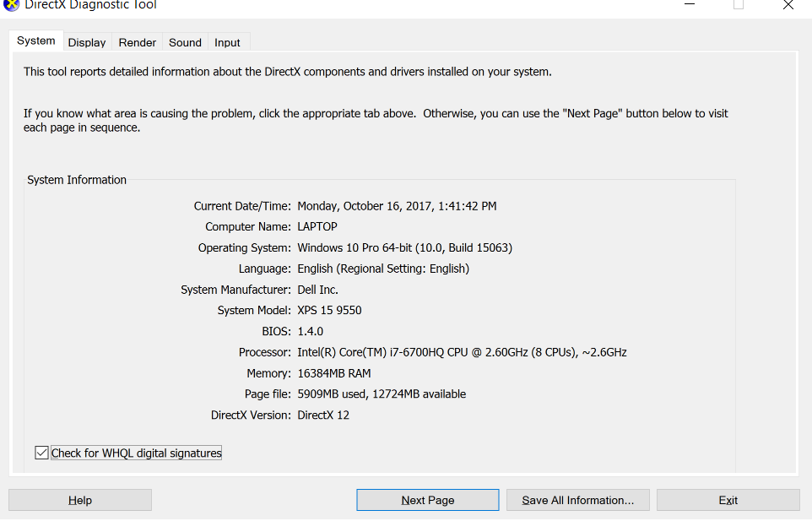The width and height of the screenshot is (812, 532).
Task: Select the date value Monday, October 16, 2017
Action: (398, 206)
